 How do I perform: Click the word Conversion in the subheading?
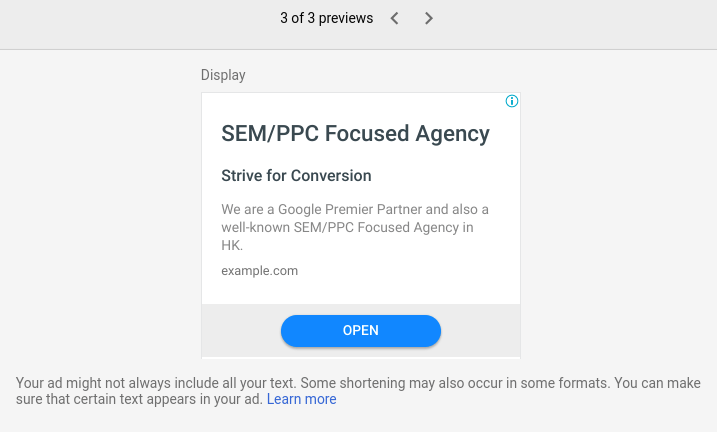pyautogui.click(x=331, y=176)
